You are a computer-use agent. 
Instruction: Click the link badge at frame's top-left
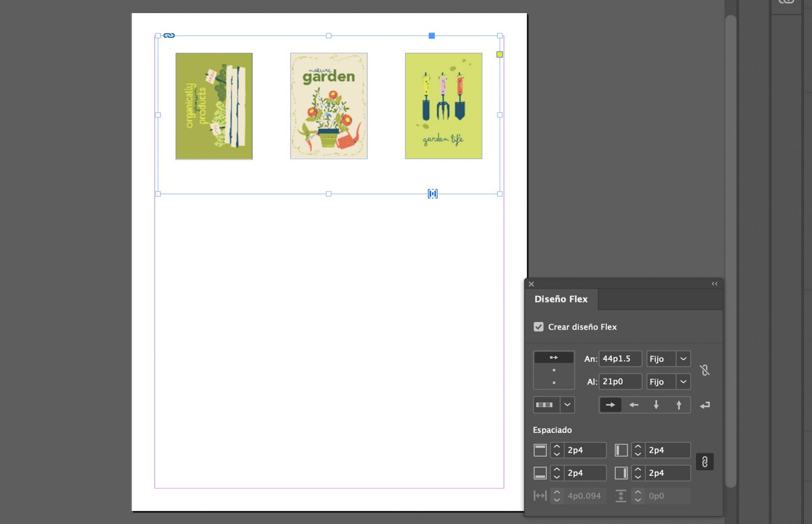coord(169,36)
